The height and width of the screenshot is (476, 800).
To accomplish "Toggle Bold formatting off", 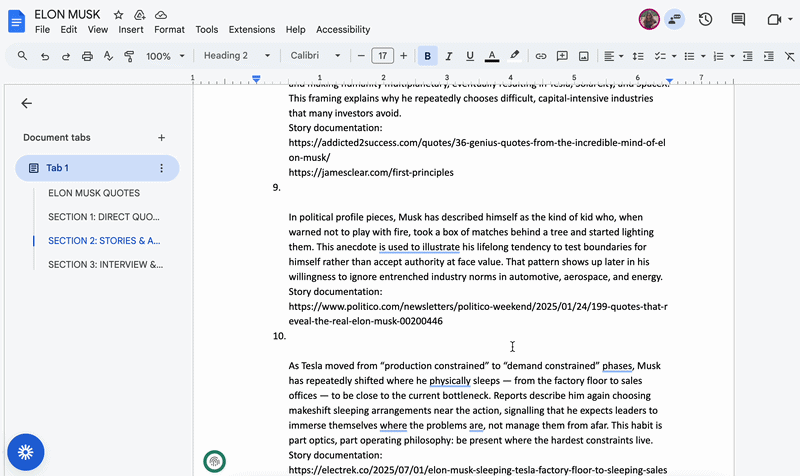I will click(428, 56).
